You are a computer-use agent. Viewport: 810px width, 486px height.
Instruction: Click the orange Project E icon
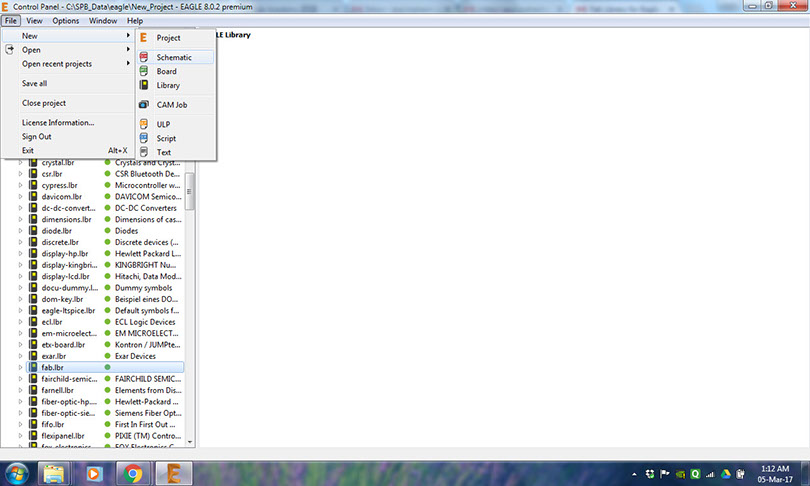pyautogui.click(x=144, y=38)
